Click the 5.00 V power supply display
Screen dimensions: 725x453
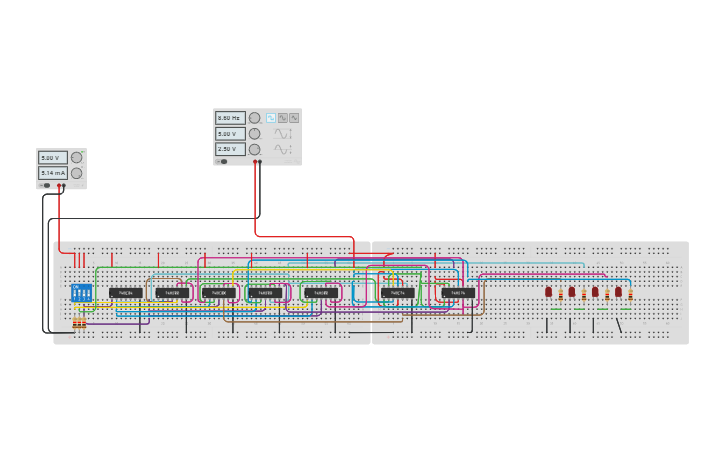point(52,157)
